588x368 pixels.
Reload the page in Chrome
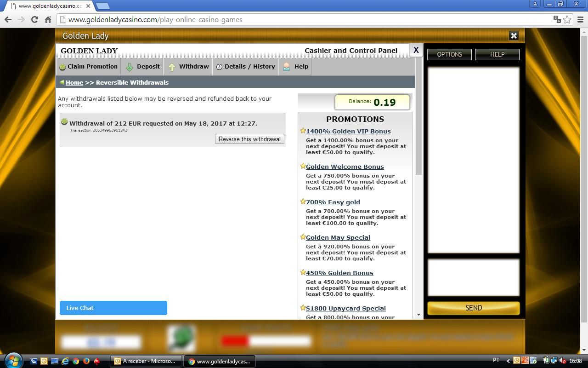[x=34, y=19]
